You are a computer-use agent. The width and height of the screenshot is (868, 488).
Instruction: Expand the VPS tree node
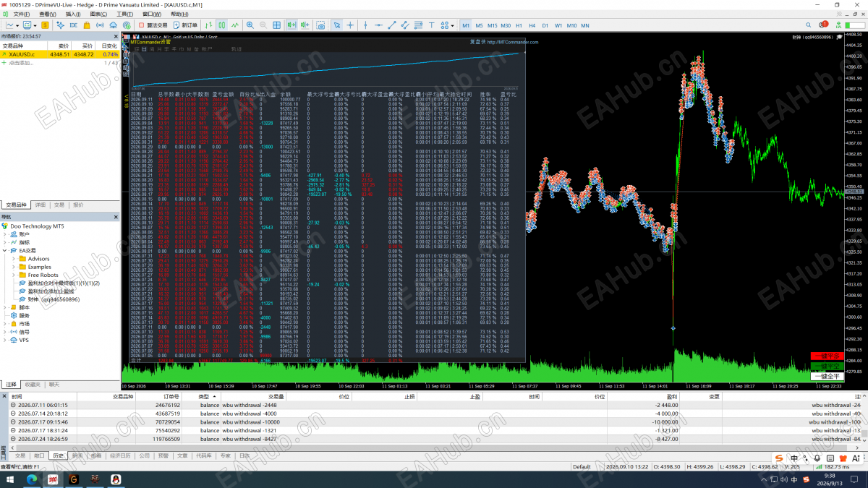coord(5,340)
